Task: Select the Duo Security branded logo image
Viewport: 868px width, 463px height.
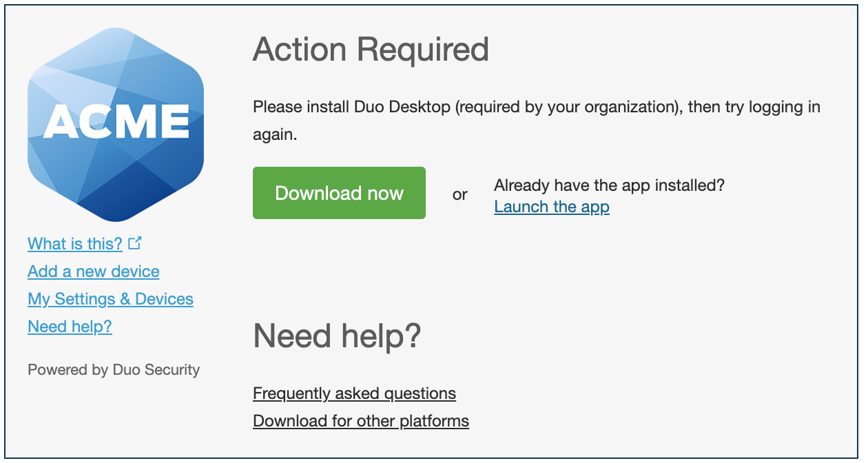Action: pos(115,124)
